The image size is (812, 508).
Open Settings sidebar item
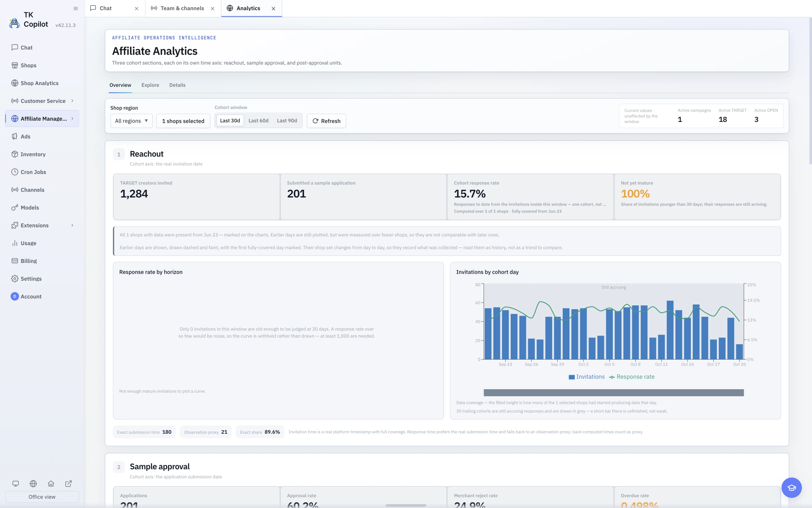point(42,279)
